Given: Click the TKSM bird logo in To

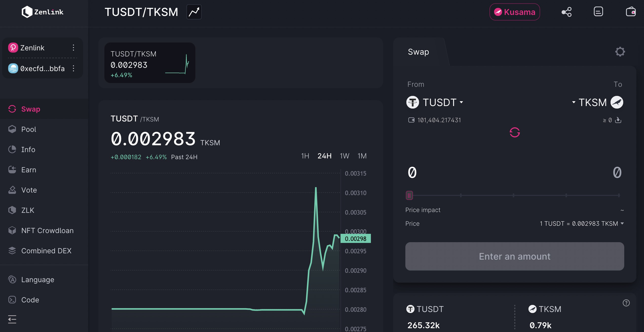Looking at the screenshot, I should coord(617,102).
